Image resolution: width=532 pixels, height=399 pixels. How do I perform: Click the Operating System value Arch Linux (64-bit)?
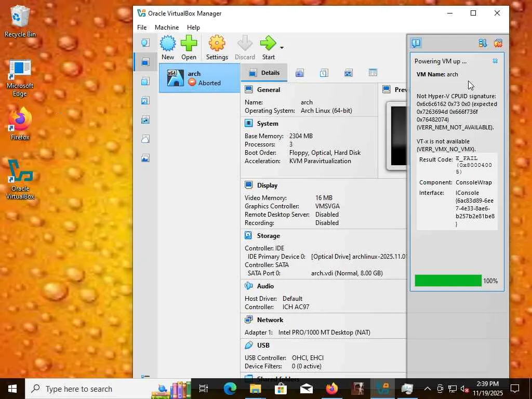tap(326, 111)
